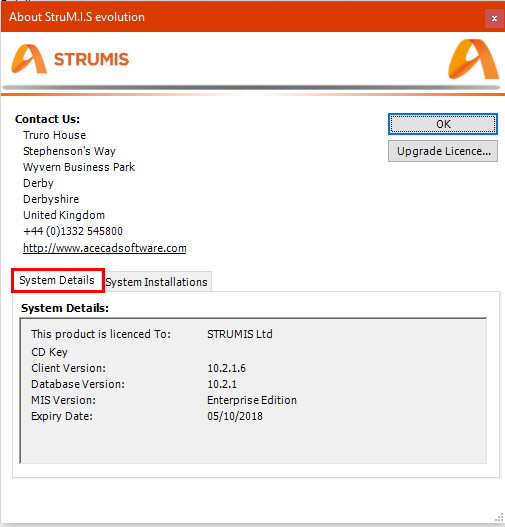Click the STRUMIS Ltd licensee name
Image resolution: width=505 pixels, height=527 pixels.
tap(240, 334)
